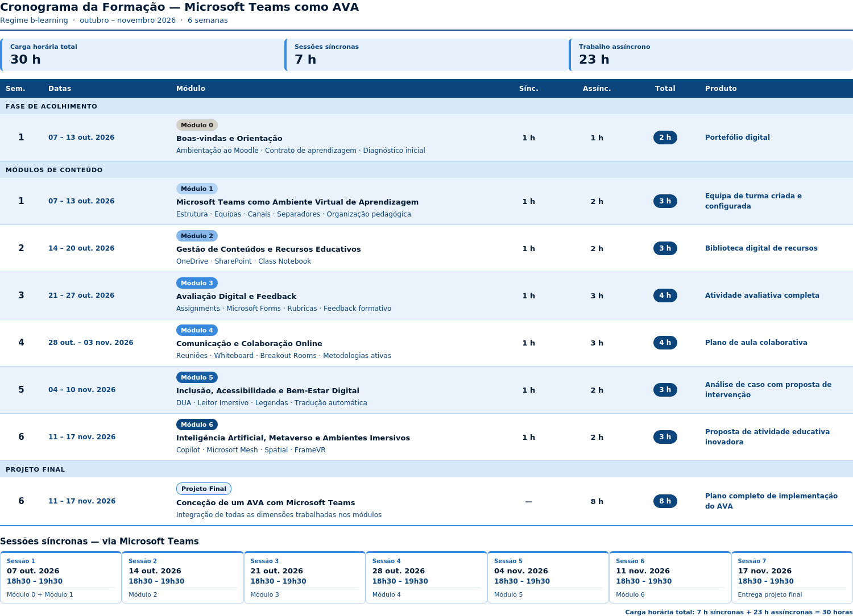Open the "Sessão 5" card dated 04 nov. 2026

pyautogui.click(x=548, y=577)
